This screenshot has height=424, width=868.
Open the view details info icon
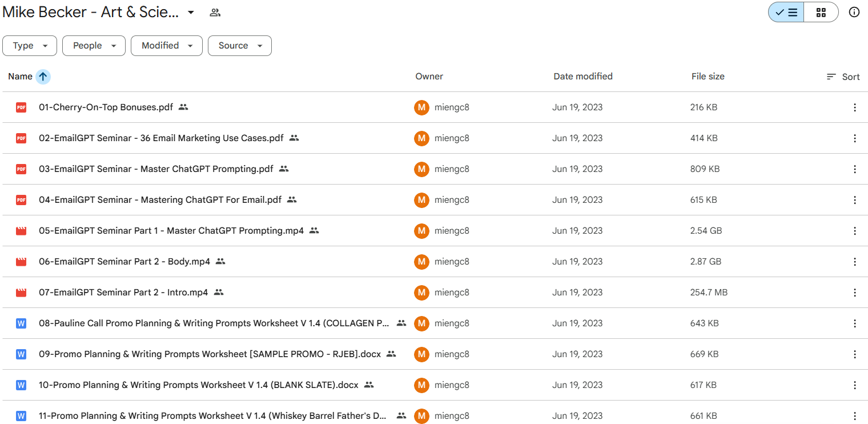coord(854,13)
